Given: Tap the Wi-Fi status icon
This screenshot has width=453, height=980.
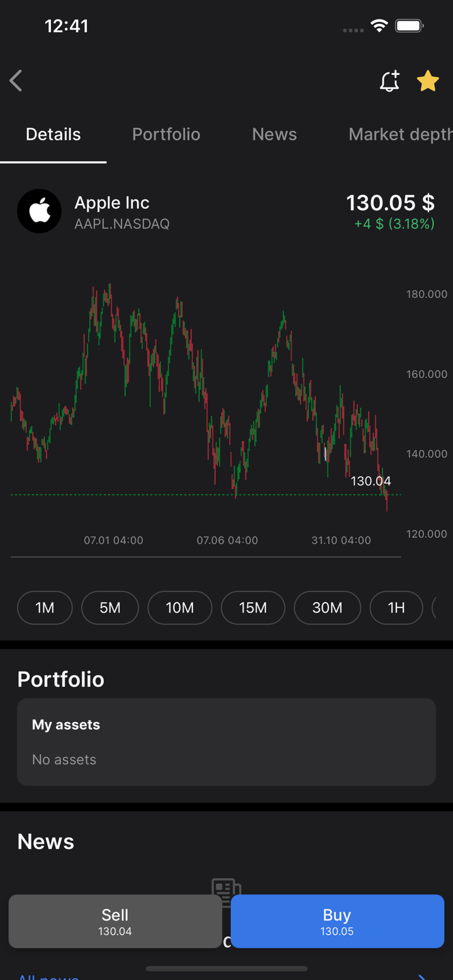Looking at the screenshot, I should [x=379, y=26].
